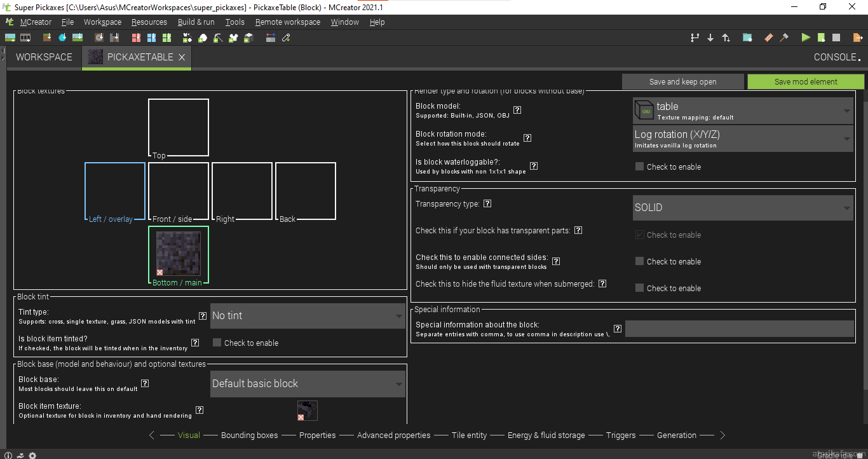This screenshot has width=868, height=459.
Task: Click the import block texture icon
Action: (47, 38)
